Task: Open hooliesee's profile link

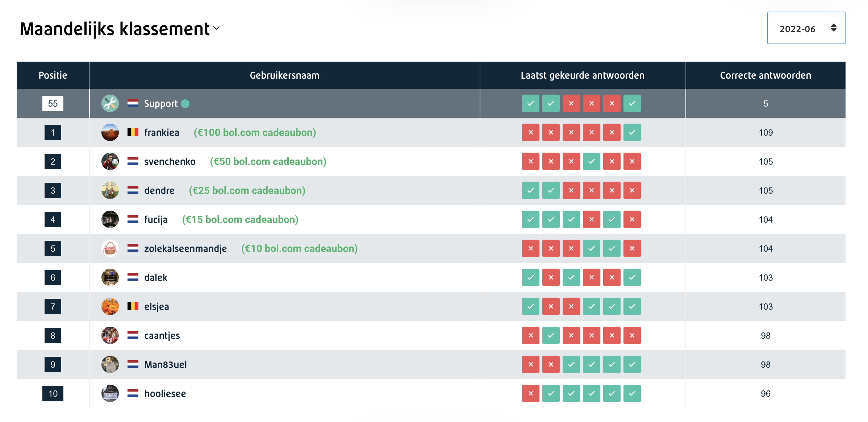Action: (165, 393)
